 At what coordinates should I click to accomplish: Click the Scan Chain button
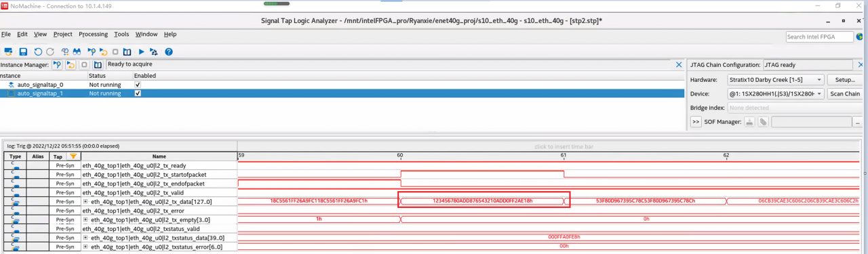tap(845, 93)
